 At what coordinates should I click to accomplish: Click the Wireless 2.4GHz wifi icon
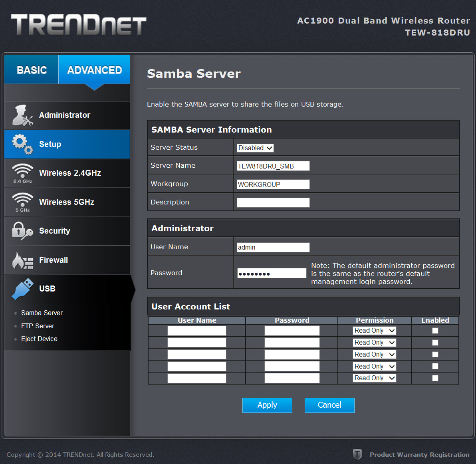tap(22, 173)
